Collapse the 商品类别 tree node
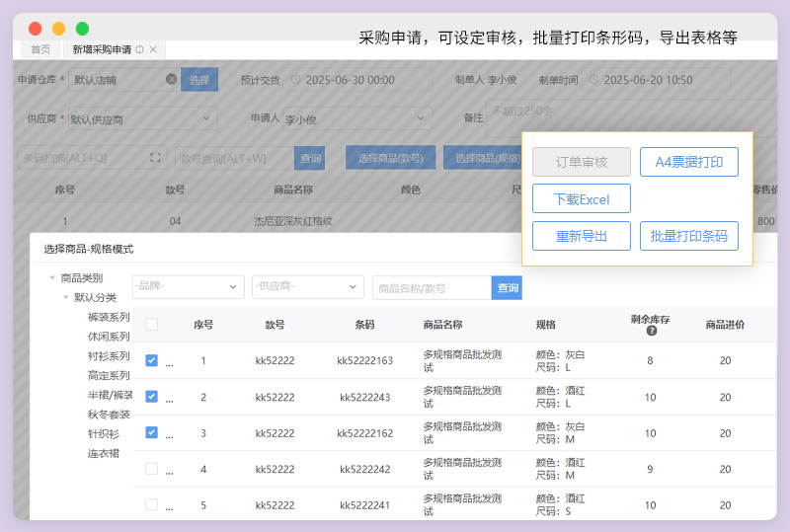 [x=52, y=277]
